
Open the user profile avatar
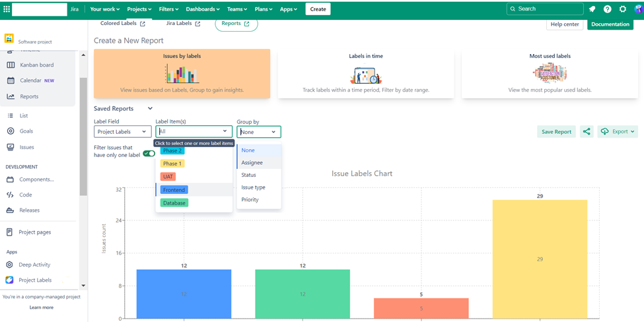pos(638,9)
